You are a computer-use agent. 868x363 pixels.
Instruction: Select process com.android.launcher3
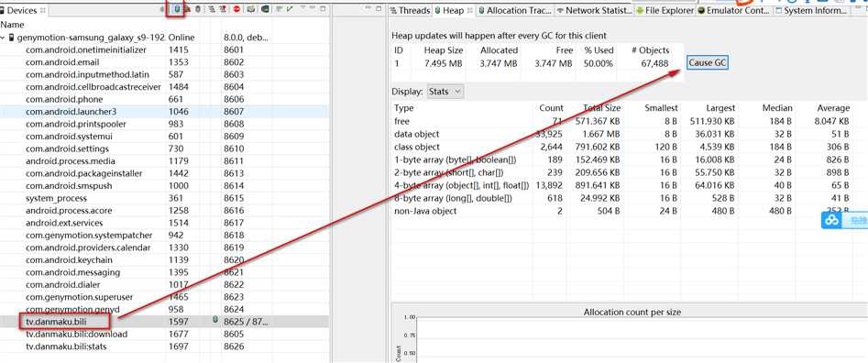(x=164, y=111)
